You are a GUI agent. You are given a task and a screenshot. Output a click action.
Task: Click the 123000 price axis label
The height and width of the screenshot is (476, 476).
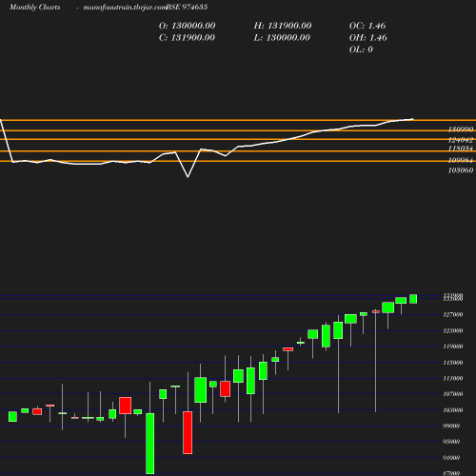pos(453,330)
